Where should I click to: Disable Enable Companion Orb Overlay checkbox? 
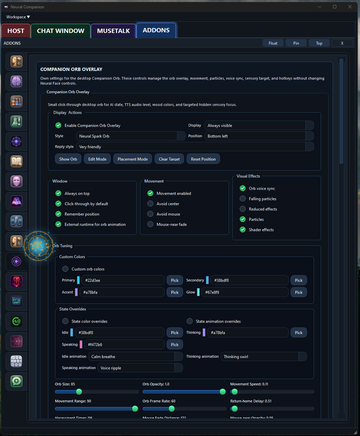click(58, 125)
